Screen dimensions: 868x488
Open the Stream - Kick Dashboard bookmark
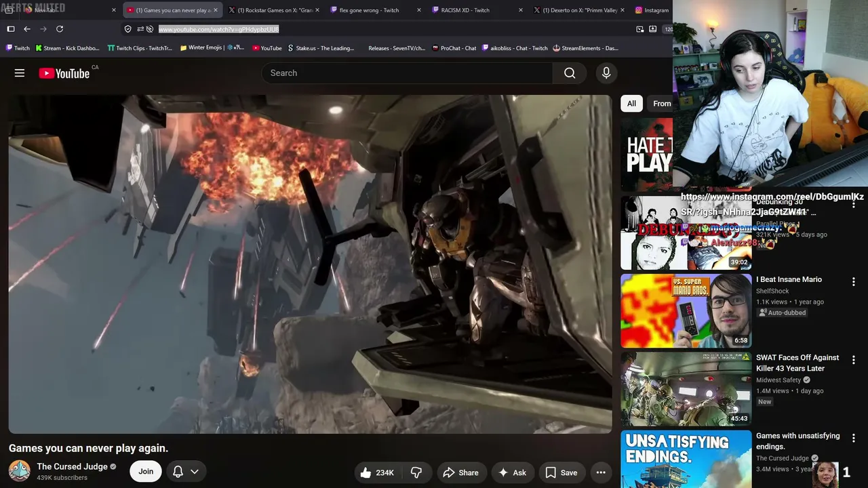click(x=67, y=48)
